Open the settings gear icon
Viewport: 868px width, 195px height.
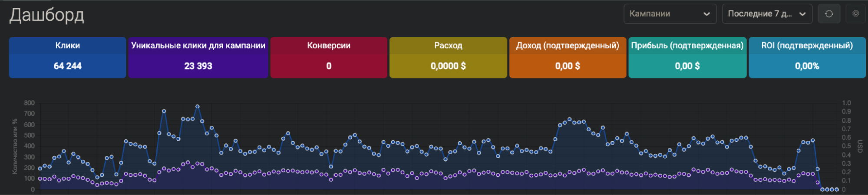pyautogui.click(x=855, y=14)
